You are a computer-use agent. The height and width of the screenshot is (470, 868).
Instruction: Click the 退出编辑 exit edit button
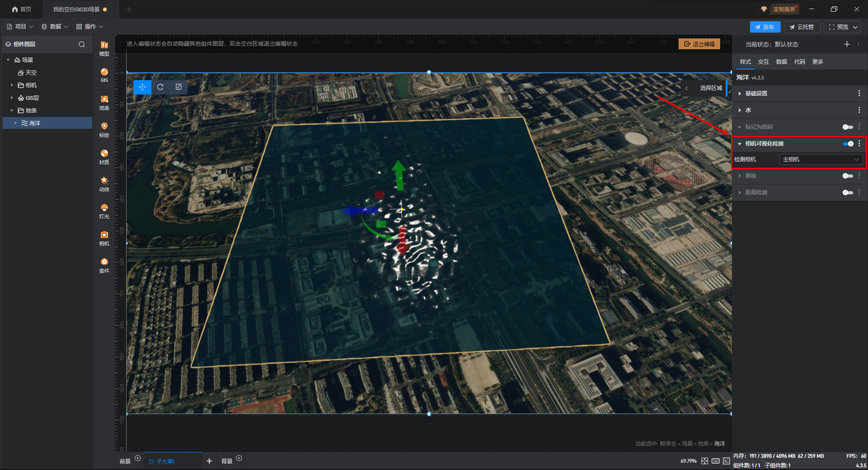click(699, 44)
